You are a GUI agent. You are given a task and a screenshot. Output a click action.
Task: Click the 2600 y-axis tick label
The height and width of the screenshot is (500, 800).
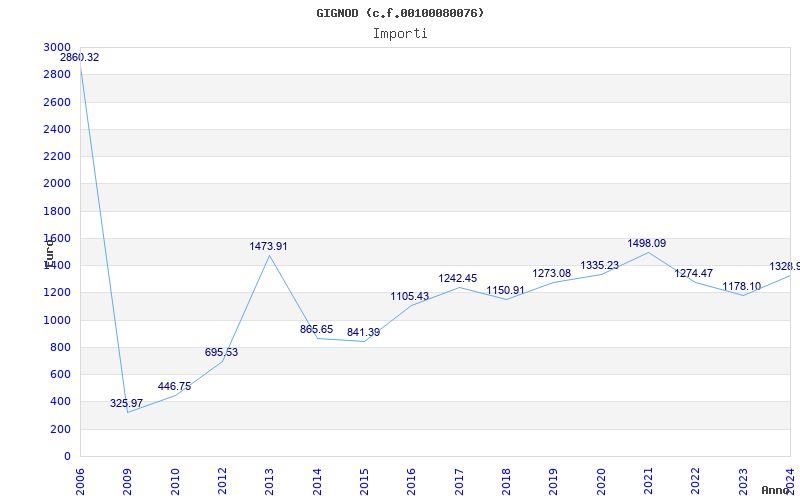pos(57,102)
